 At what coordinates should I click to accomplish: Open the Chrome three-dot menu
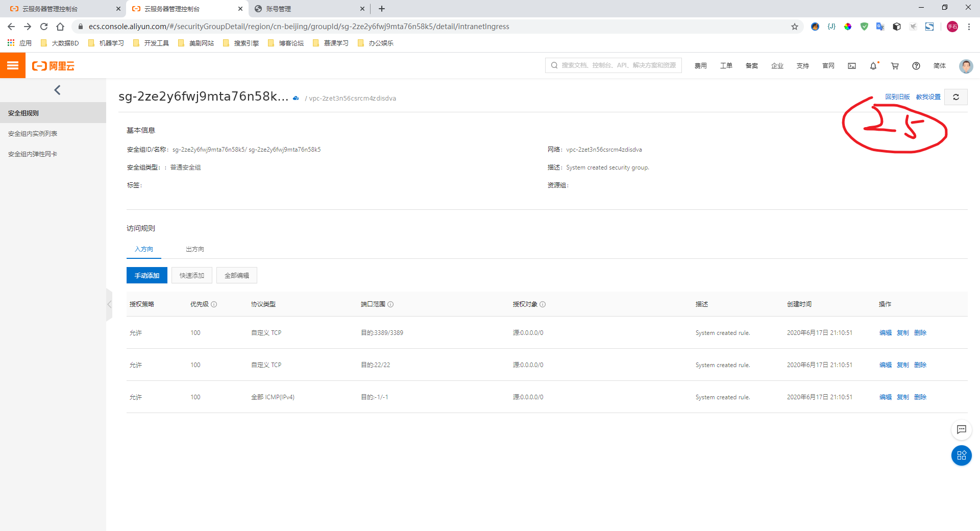coord(969,27)
